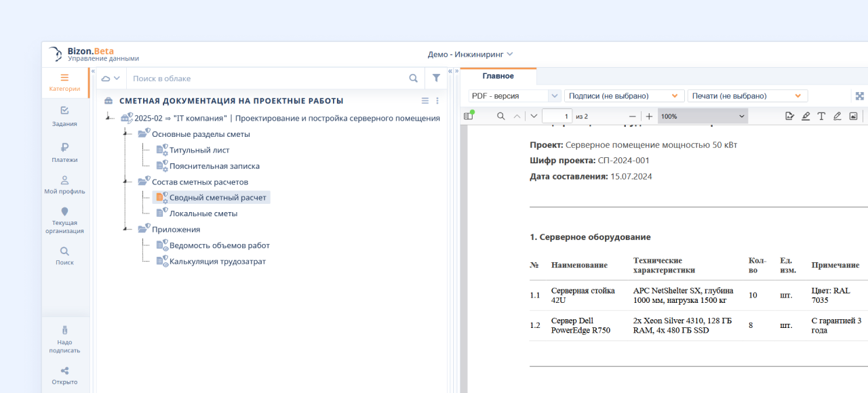This screenshot has width=868, height=393.
Task: Zoom out with the minus button
Action: 633,116
